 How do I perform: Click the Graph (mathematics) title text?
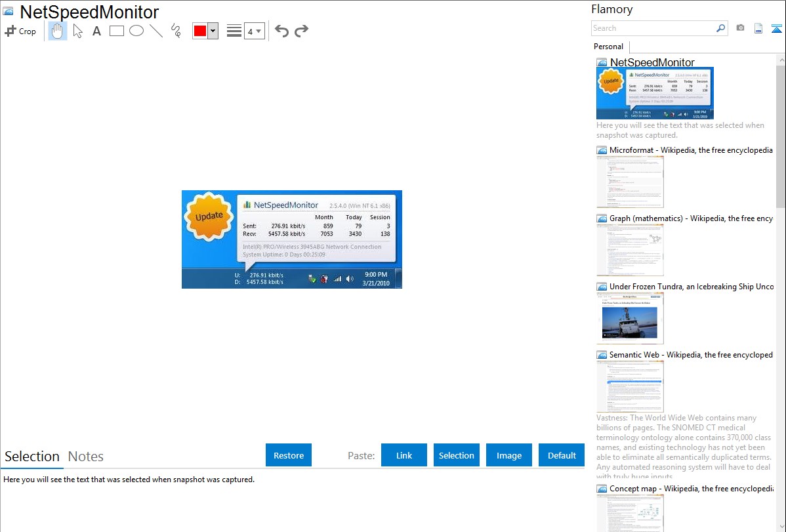tap(691, 218)
